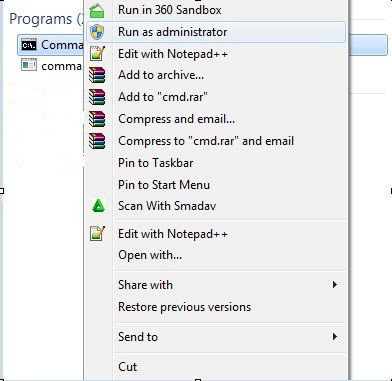Click WinRAR icon beside Compress to "cmd.rar" and email

(x=97, y=141)
